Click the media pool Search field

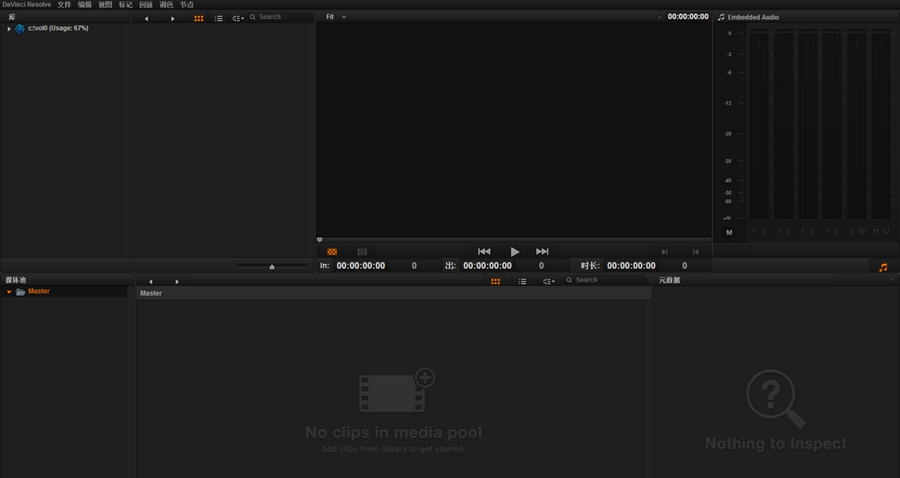[605, 281]
